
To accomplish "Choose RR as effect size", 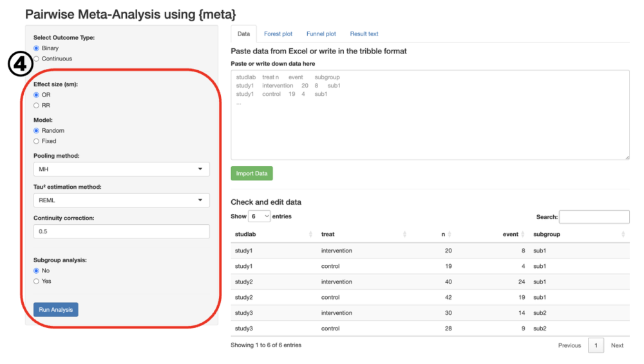I will tap(37, 105).
